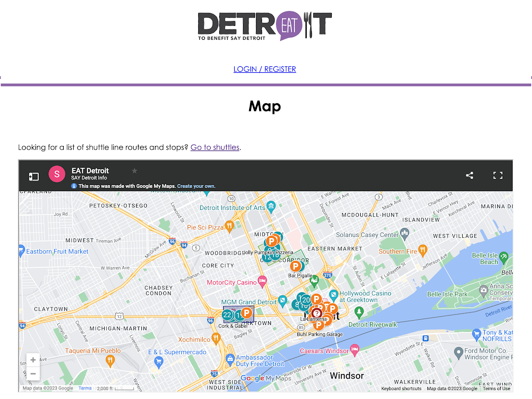The height and width of the screenshot is (399, 532).
Task: Select the Detroit Institute of Arts marker
Action: coord(271,207)
